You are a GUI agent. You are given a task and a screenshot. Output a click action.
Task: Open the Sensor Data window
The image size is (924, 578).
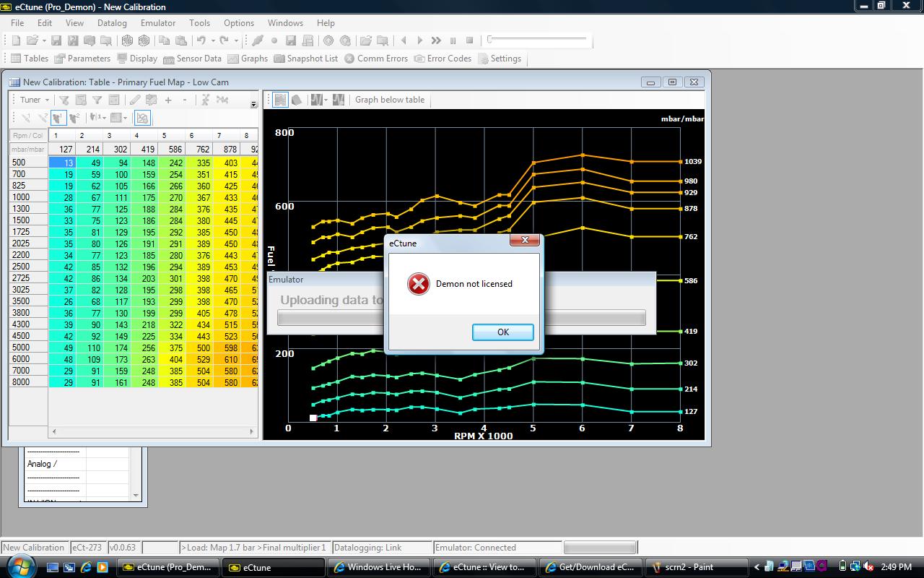click(192, 59)
